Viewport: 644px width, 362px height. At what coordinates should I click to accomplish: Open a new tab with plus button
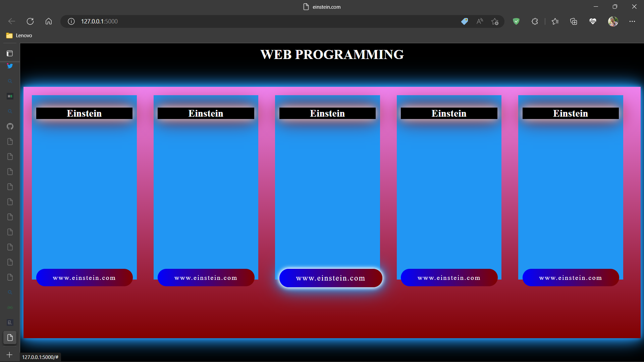pyautogui.click(x=10, y=355)
